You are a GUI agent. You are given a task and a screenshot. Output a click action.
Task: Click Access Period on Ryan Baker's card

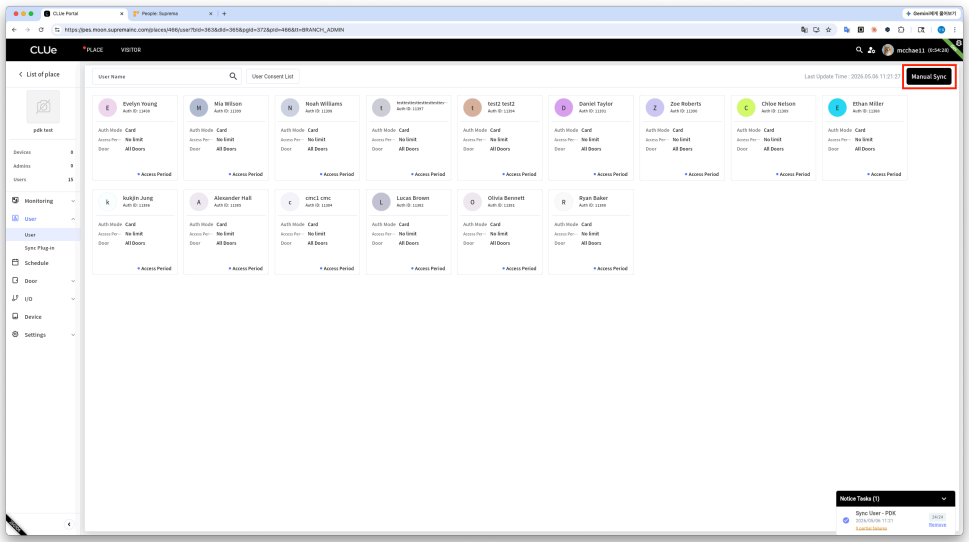click(611, 269)
